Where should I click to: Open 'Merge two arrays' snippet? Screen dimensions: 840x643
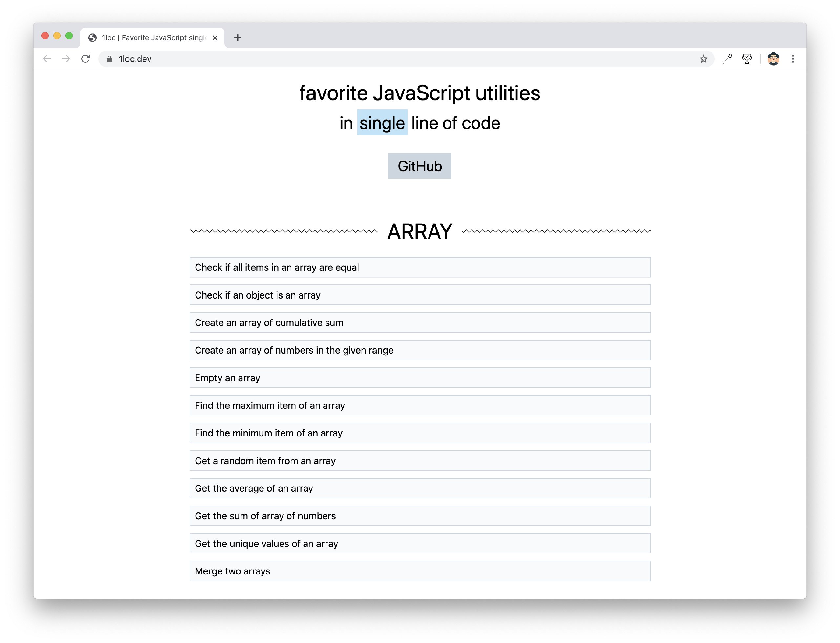click(x=420, y=571)
